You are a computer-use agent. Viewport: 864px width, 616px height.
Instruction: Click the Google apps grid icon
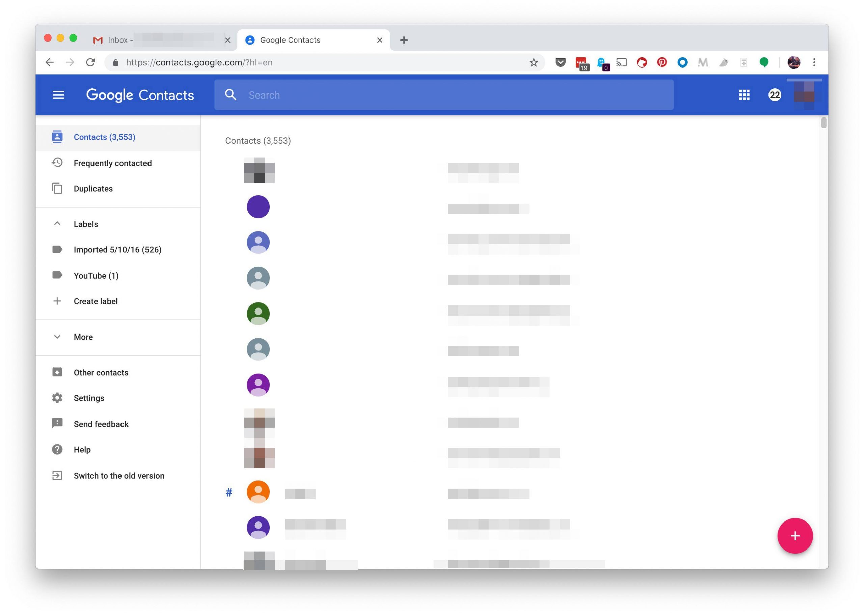coord(745,95)
